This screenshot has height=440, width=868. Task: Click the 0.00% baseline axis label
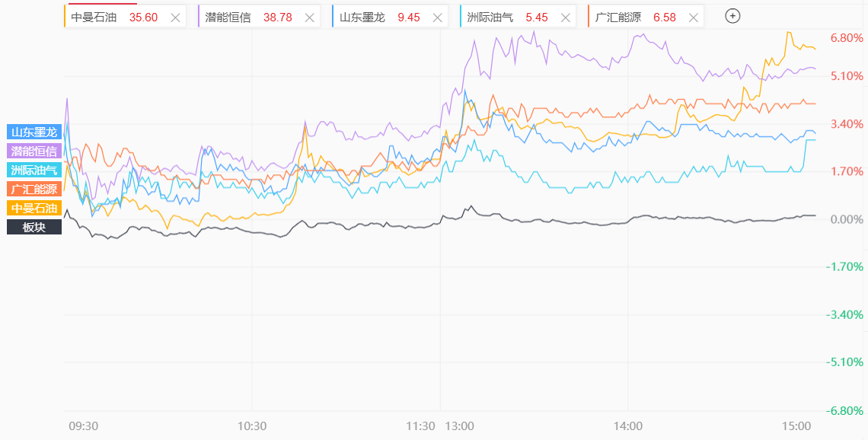[847, 219]
